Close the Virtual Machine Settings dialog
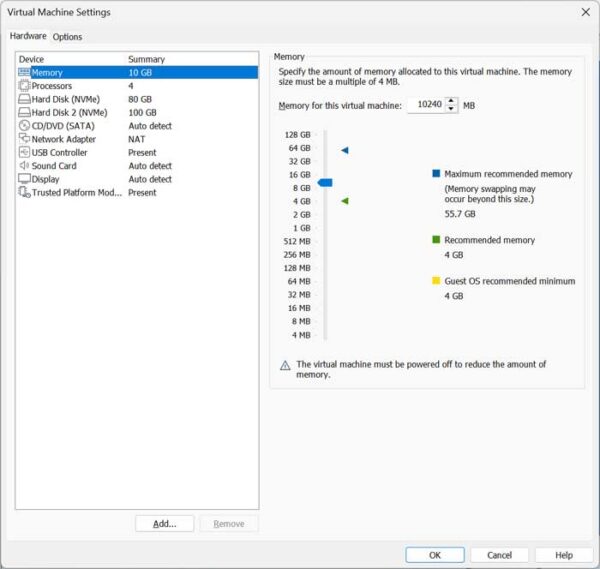 point(585,12)
